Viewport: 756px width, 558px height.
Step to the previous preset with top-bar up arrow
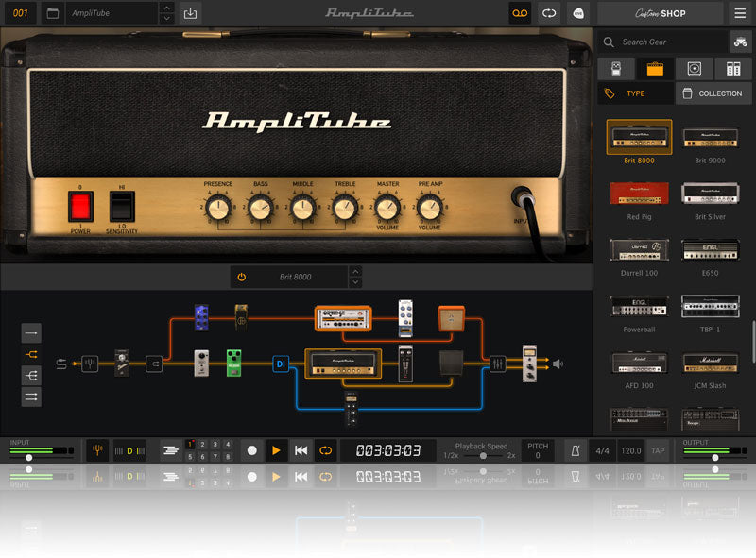click(x=166, y=8)
